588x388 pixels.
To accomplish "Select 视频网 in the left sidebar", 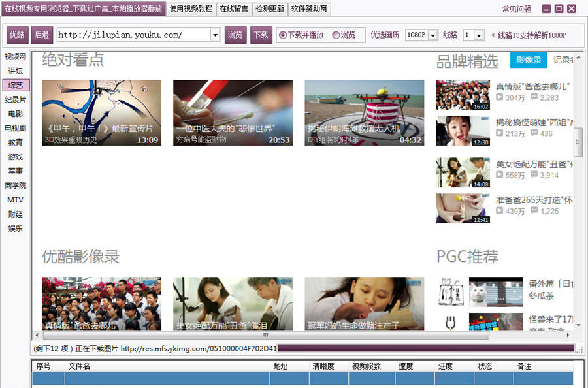I will click(16, 57).
